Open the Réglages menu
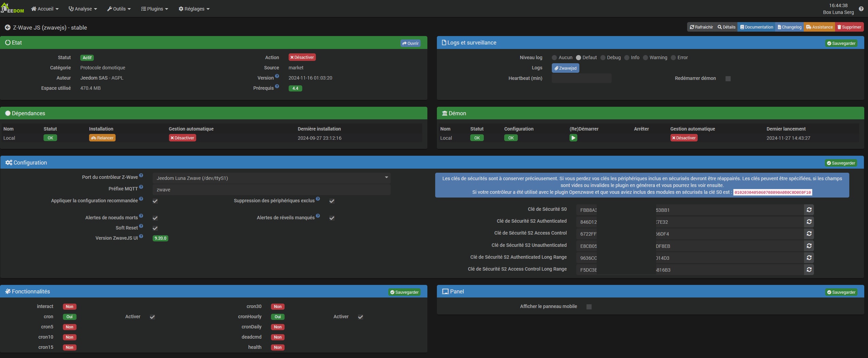Screen dimensions: 868x358 (194, 9)
